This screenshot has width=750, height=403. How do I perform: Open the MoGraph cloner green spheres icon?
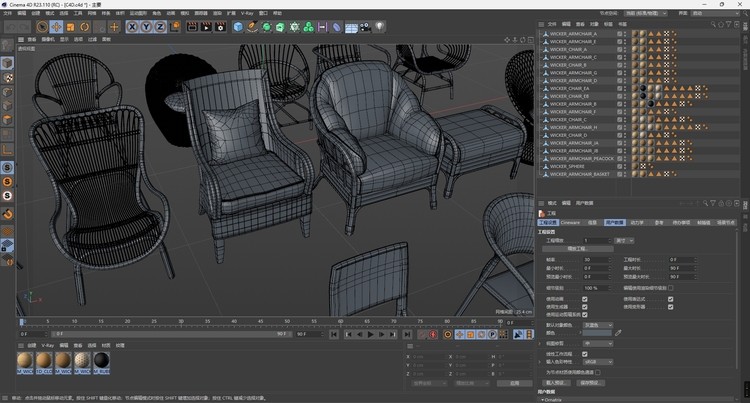[x=309, y=27]
